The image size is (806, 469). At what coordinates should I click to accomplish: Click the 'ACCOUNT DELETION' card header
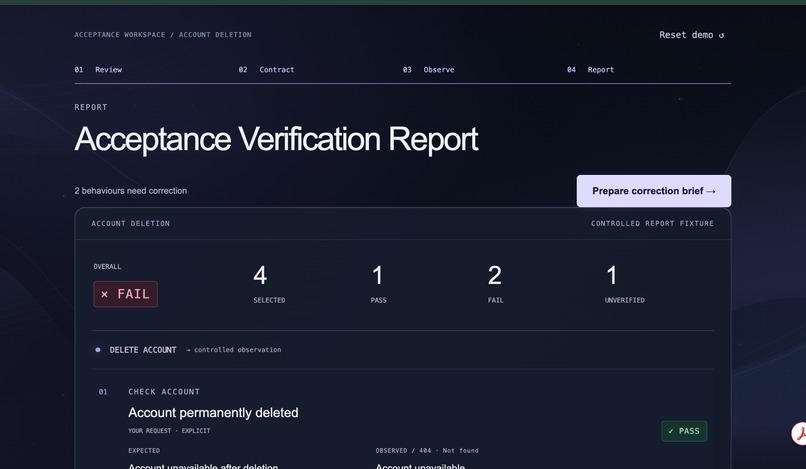131,223
